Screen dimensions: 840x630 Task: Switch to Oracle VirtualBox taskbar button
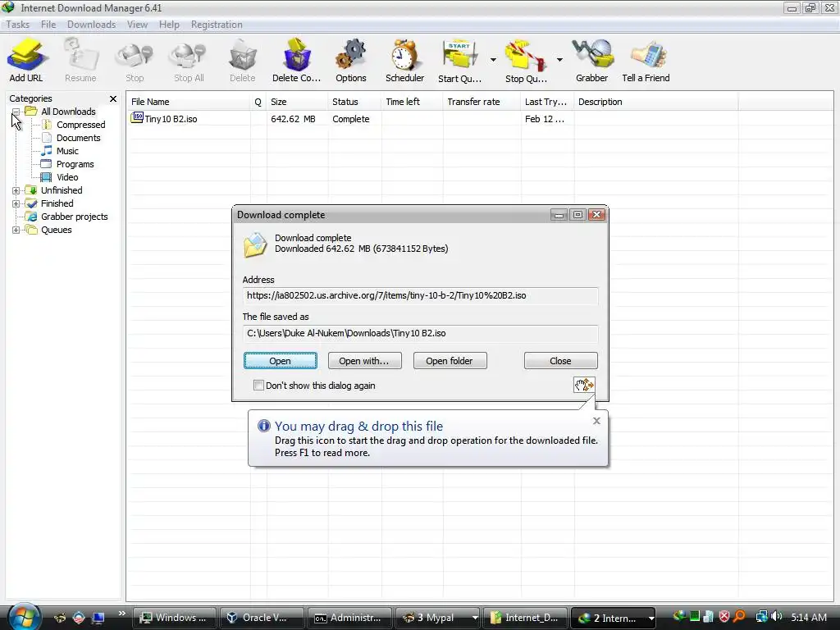tap(261, 618)
